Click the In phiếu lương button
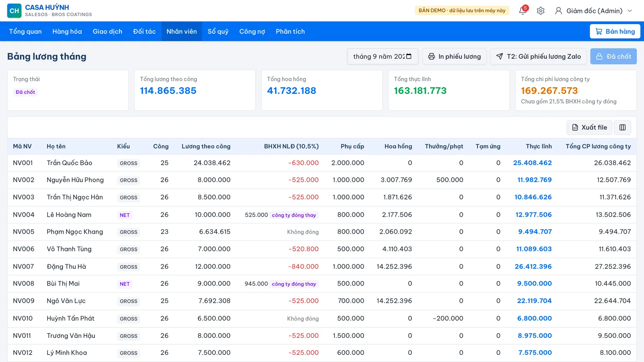The image size is (644, 362). [454, 56]
